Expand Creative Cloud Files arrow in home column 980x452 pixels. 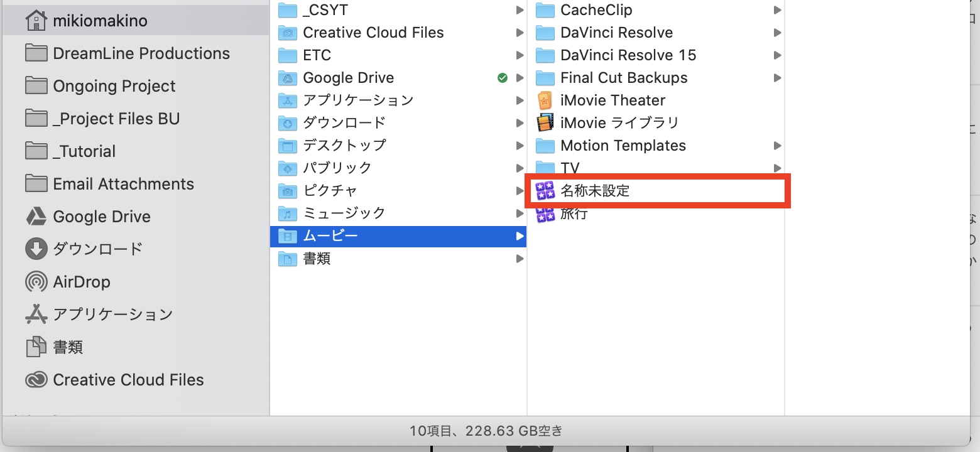[x=520, y=33]
